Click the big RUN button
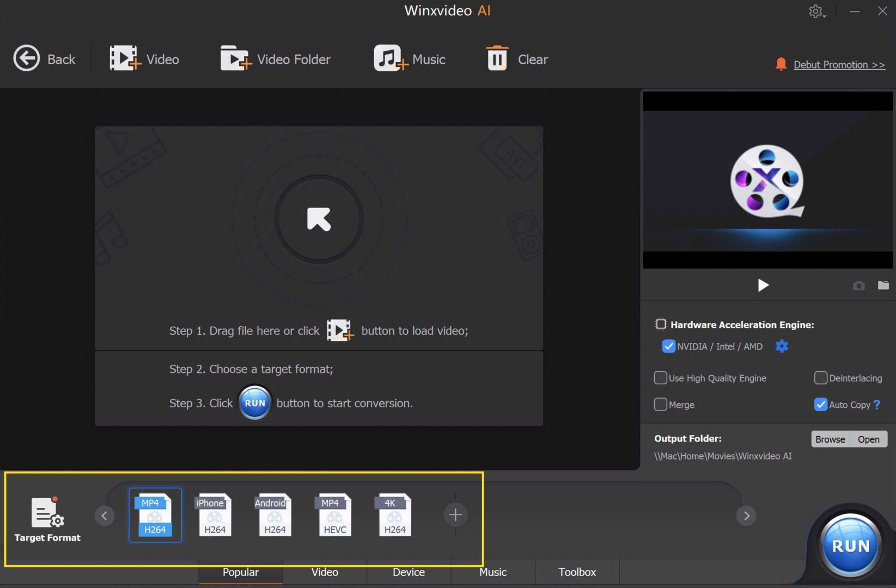Image resolution: width=896 pixels, height=588 pixels. click(850, 545)
